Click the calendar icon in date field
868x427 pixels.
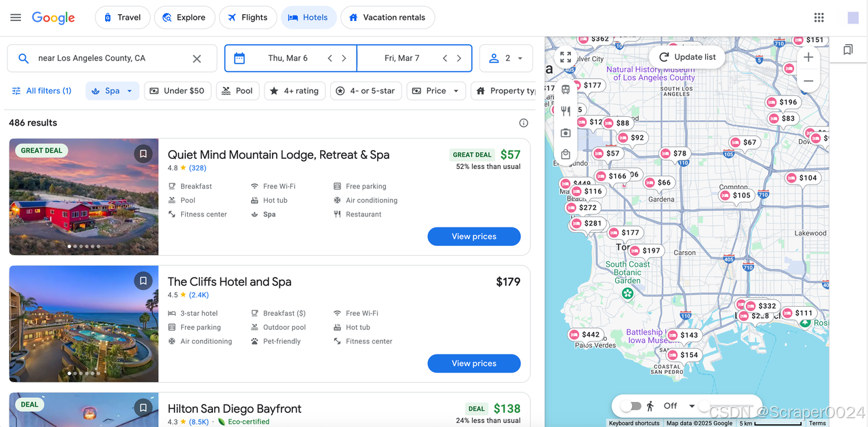tap(239, 58)
